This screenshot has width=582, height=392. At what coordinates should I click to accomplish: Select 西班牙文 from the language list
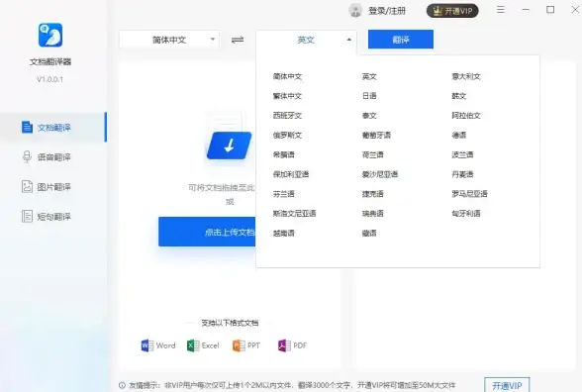[287, 116]
